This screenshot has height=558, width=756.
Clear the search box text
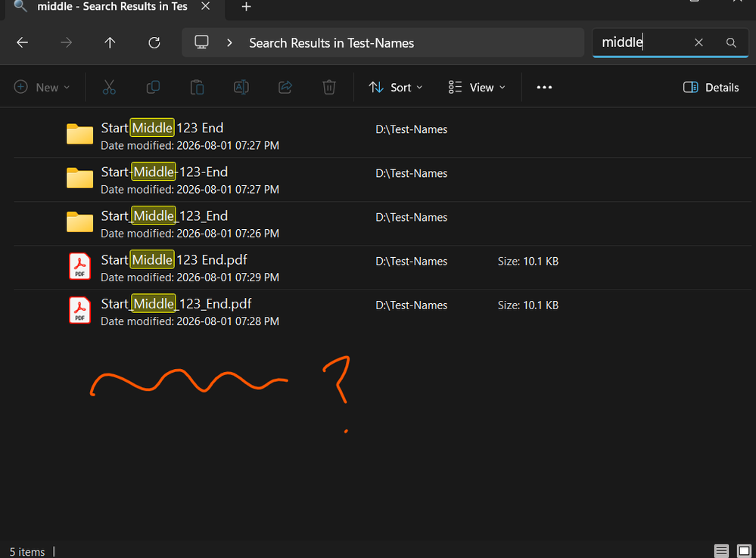point(698,42)
